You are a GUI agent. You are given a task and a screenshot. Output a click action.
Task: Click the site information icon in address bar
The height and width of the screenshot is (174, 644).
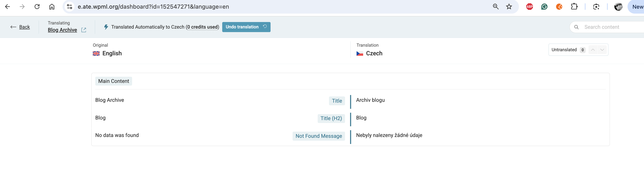coord(70,7)
